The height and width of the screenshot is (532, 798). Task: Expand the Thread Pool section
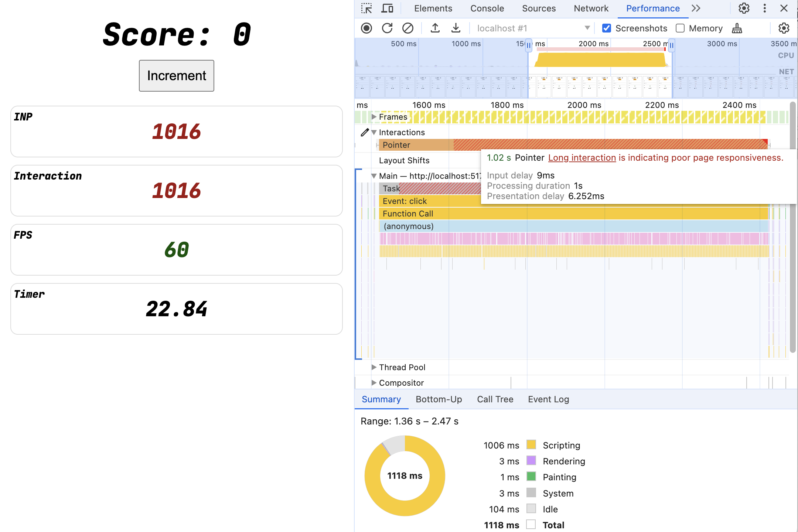pyautogui.click(x=373, y=367)
